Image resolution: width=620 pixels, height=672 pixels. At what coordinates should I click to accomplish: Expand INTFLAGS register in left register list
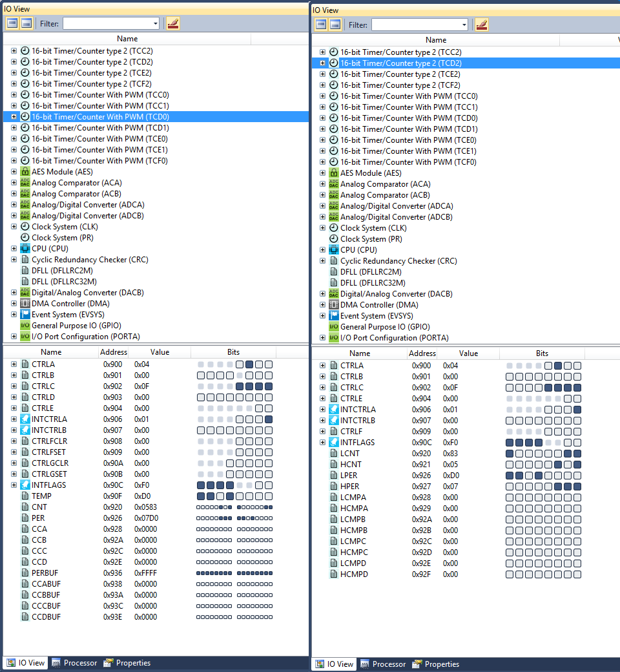pos(14,485)
